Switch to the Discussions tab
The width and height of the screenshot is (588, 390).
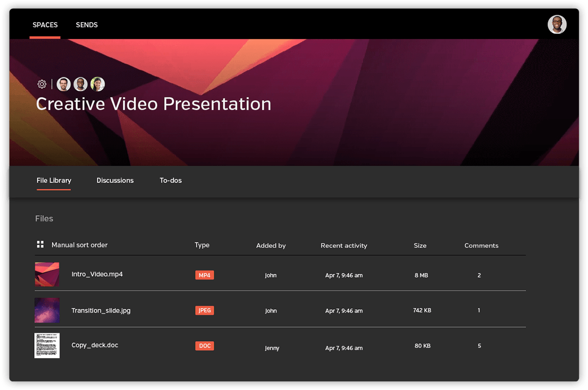[115, 181]
